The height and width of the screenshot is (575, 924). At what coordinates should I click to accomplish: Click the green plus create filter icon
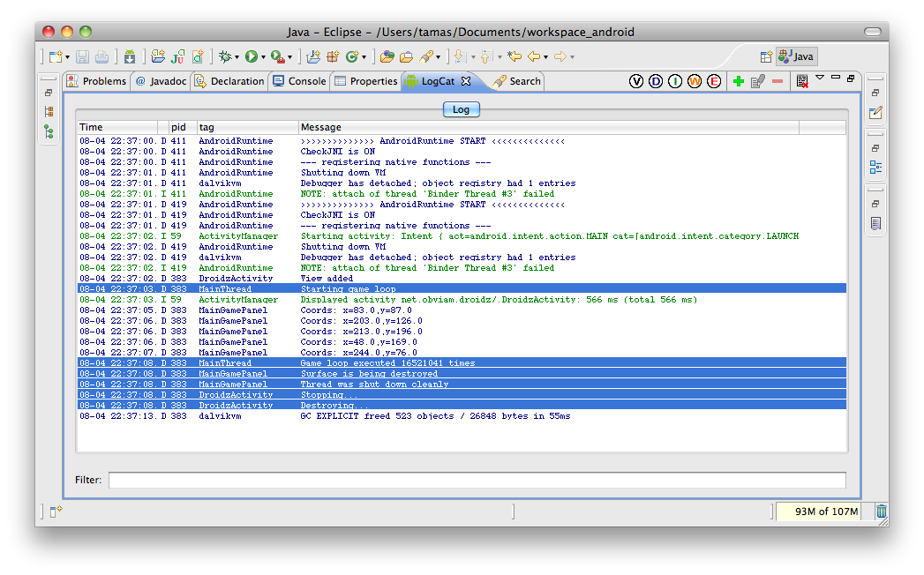(739, 81)
